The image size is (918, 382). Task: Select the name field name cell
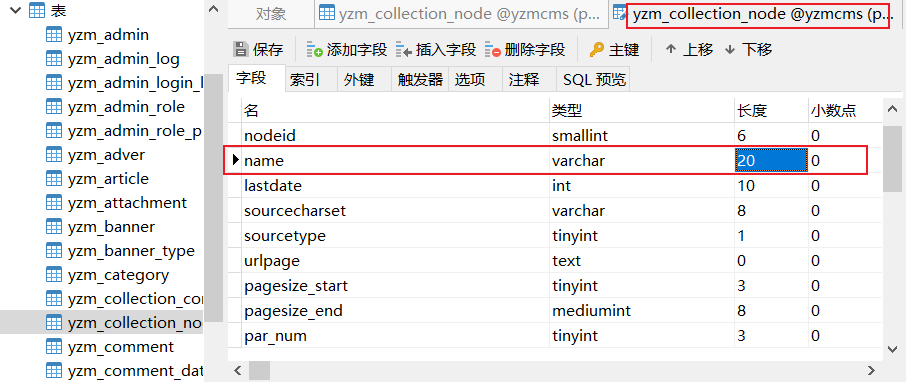(396, 161)
